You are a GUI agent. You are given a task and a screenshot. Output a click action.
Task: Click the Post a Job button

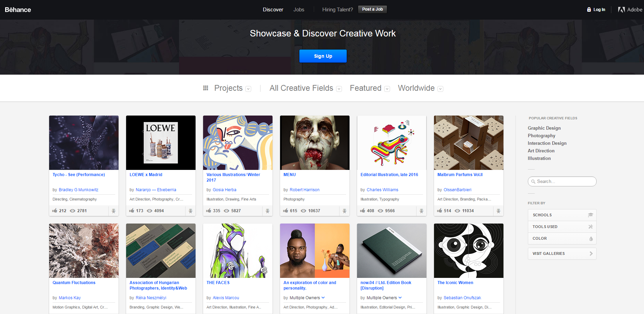pyautogui.click(x=373, y=9)
